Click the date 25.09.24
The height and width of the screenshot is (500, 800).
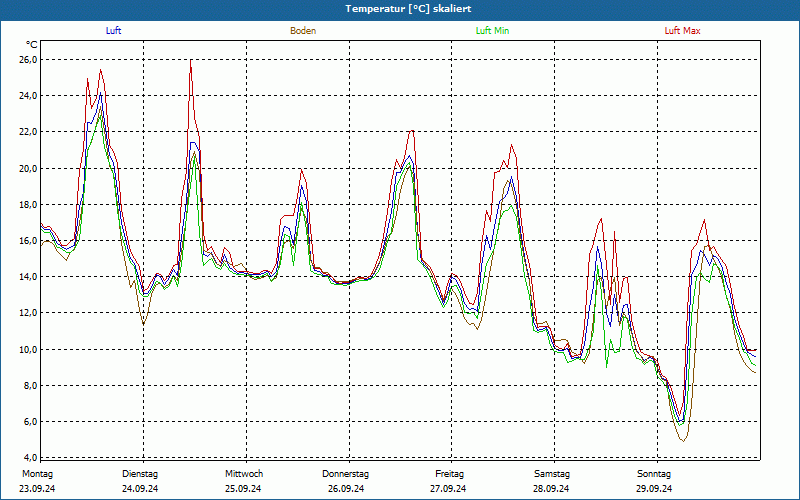243,489
